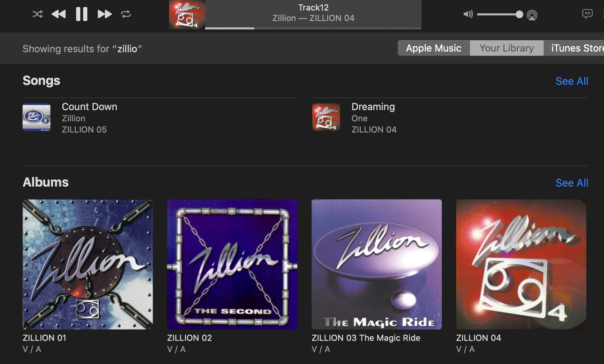604x364 pixels.
Task: Select the Count Down song title
Action: coord(89,107)
